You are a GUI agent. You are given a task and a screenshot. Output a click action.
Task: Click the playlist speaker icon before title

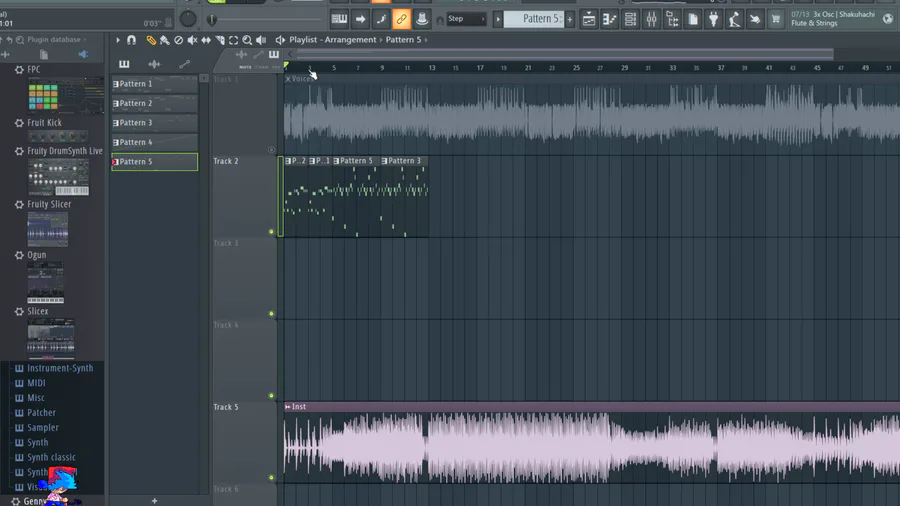coord(280,40)
